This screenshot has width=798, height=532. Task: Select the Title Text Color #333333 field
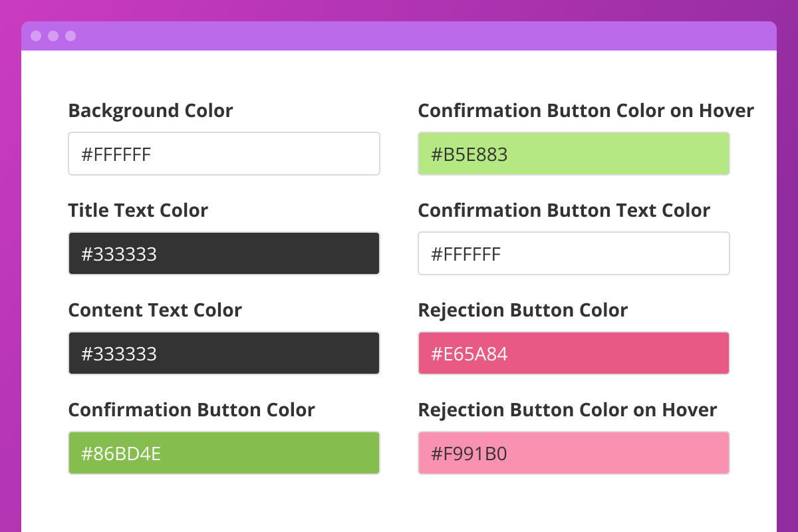tap(224, 253)
